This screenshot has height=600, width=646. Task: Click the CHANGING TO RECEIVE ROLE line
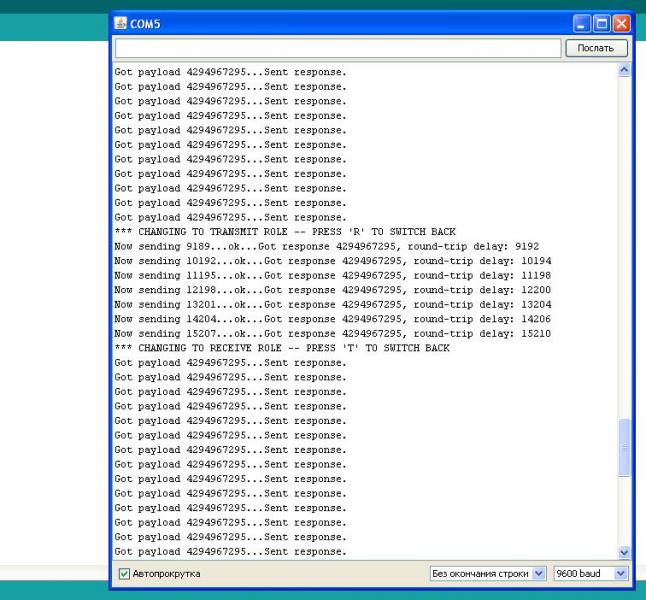pos(282,348)
